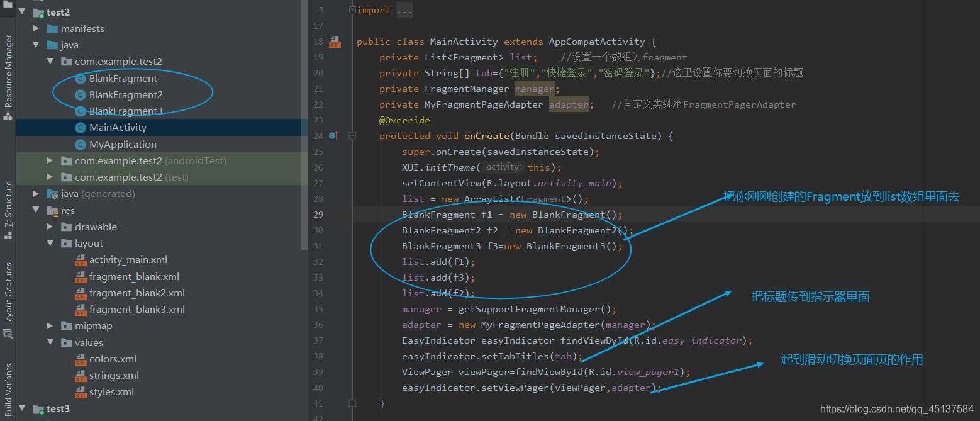Select BlankFragment class icon
980x421 pixels.
[x=80, y=79]
